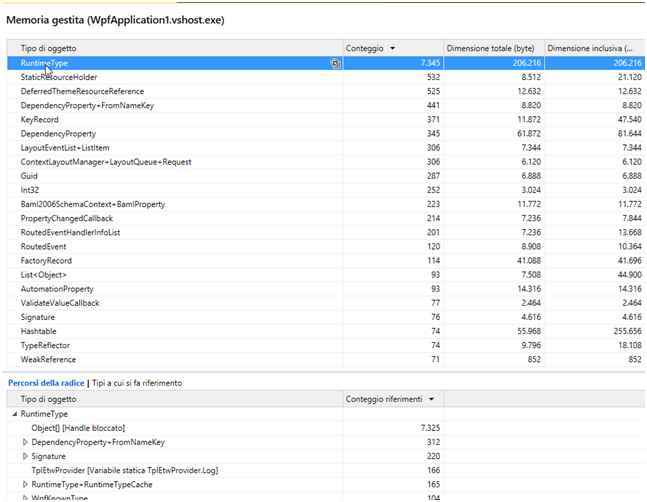Screen dimensions: 647x502
Task: Click the 255.656 inclusive size for Hashtable
Action: tap(627, 331)
